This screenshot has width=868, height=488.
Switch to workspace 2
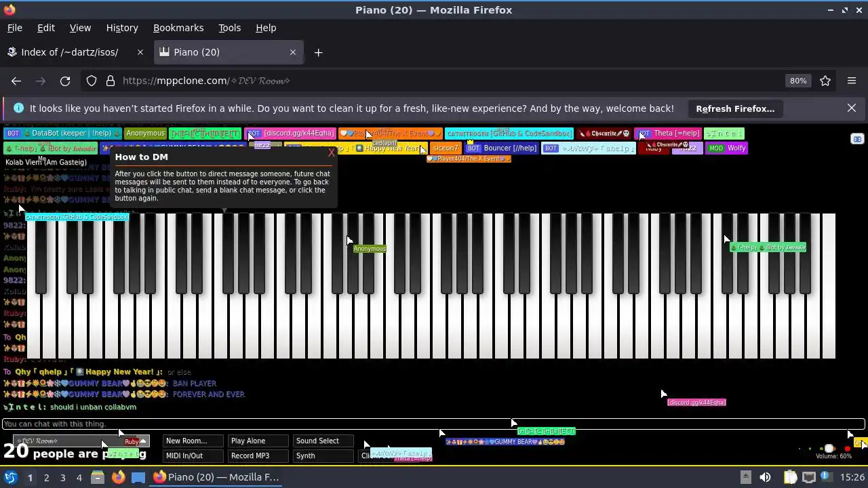[46, 477]
